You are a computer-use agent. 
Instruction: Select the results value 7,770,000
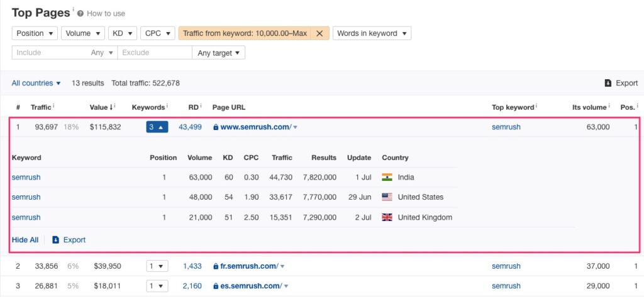319,197
